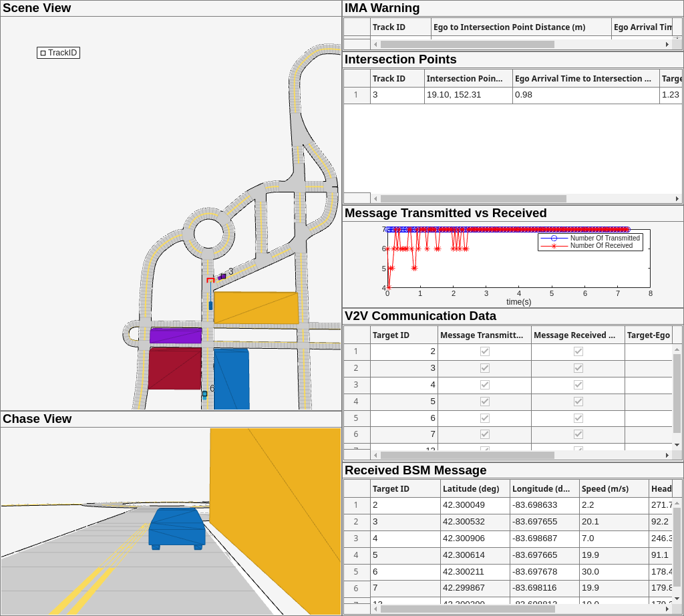Click the TrackID legend square in Scene View
This screenshot has width=684, height=616.
[43, 53]
